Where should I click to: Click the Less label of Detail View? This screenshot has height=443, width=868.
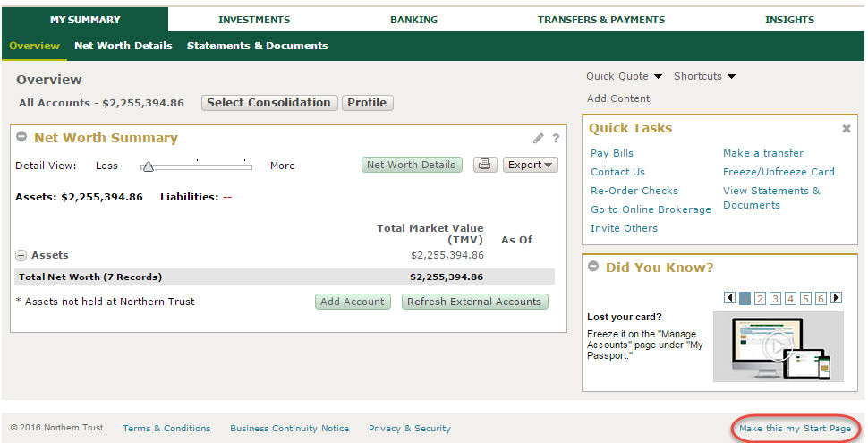[x=106, y=166]
